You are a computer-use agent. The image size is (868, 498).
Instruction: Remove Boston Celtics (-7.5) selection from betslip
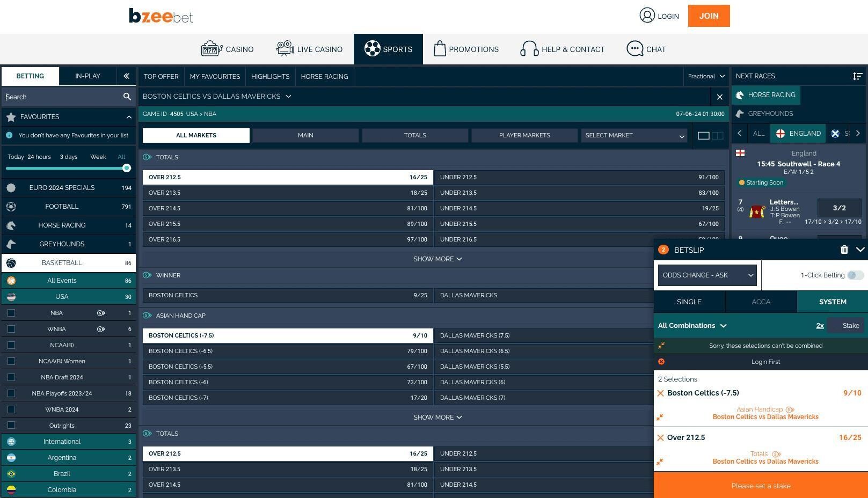click(660, 393)
